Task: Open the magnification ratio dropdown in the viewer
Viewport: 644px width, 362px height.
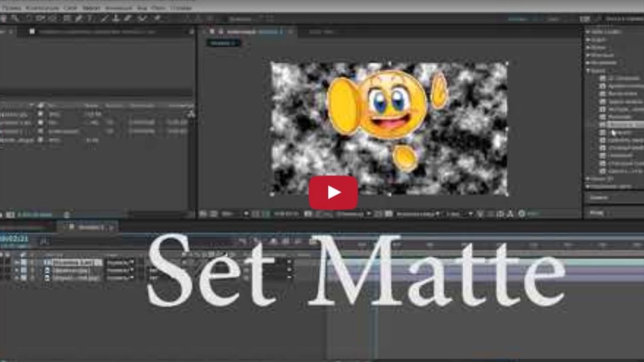Action: [229, 214]
